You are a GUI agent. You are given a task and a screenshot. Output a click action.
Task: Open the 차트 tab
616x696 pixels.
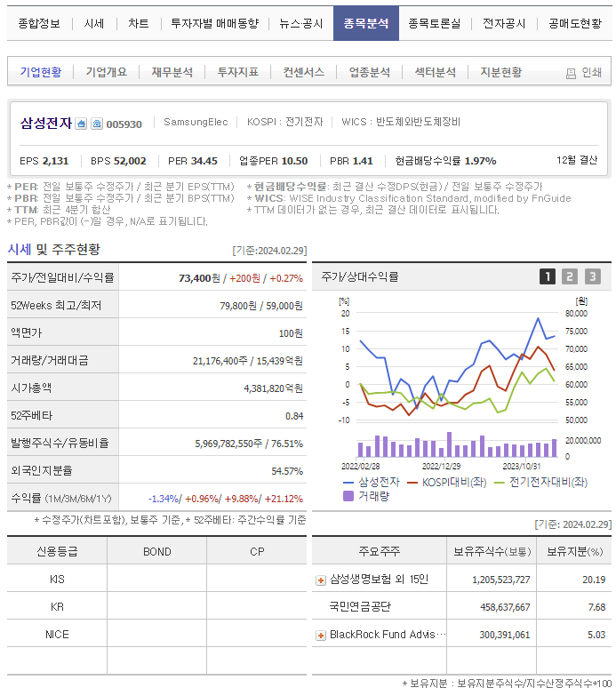pyautogui.click(x=139, y=23)
